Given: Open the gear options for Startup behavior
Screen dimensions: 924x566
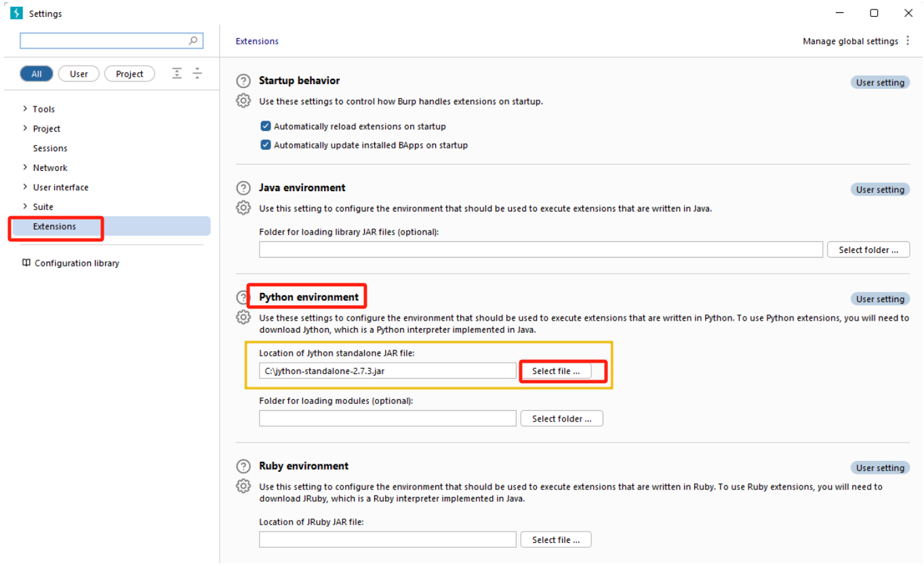Looking at the screenshot, I should [243, 101].
